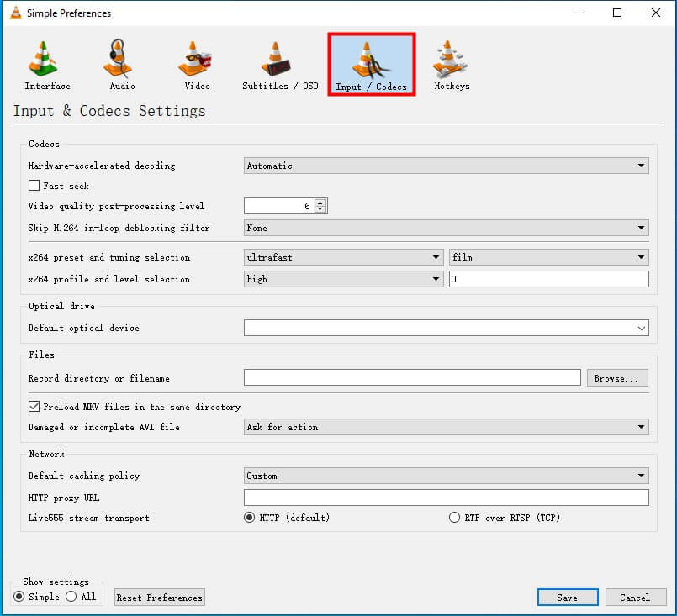Choose HTTP (default) stream transport

pos(250,517)
